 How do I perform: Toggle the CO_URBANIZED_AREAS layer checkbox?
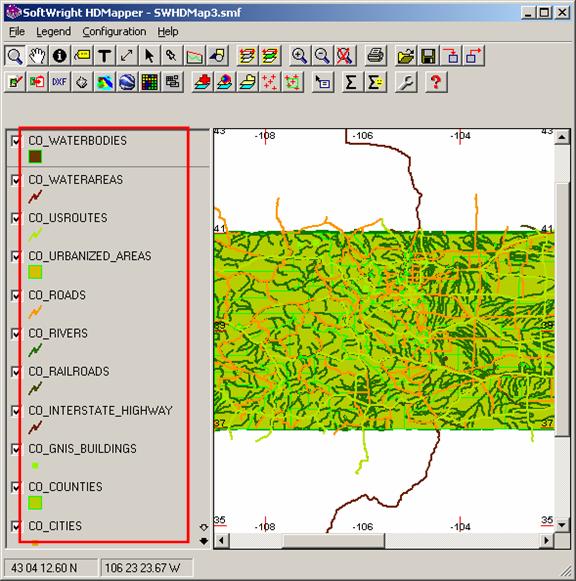[16, 256]
